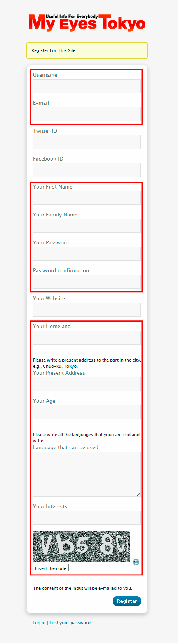The height and width of the screenshot is (644, 178).
Task: Click into the Twitter ID field
Action: 87,142
